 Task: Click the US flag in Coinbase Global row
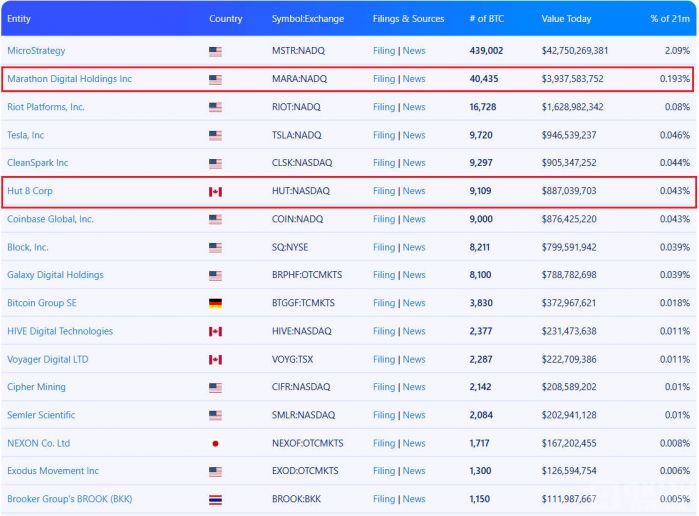pos(215,219)
